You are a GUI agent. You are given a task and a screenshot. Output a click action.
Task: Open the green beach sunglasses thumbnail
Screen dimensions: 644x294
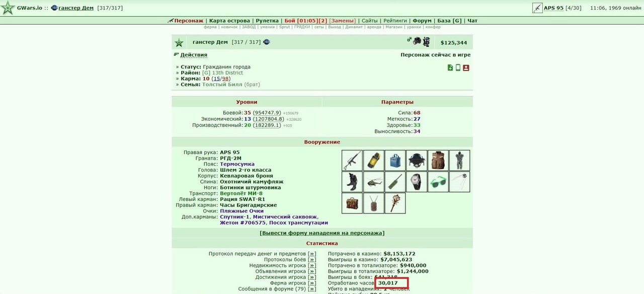pos(438,182)
